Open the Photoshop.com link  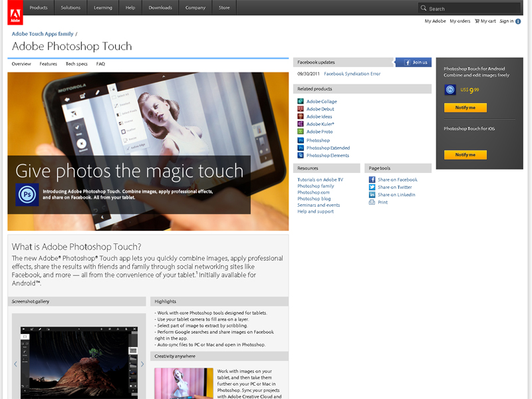pos(313,192)
